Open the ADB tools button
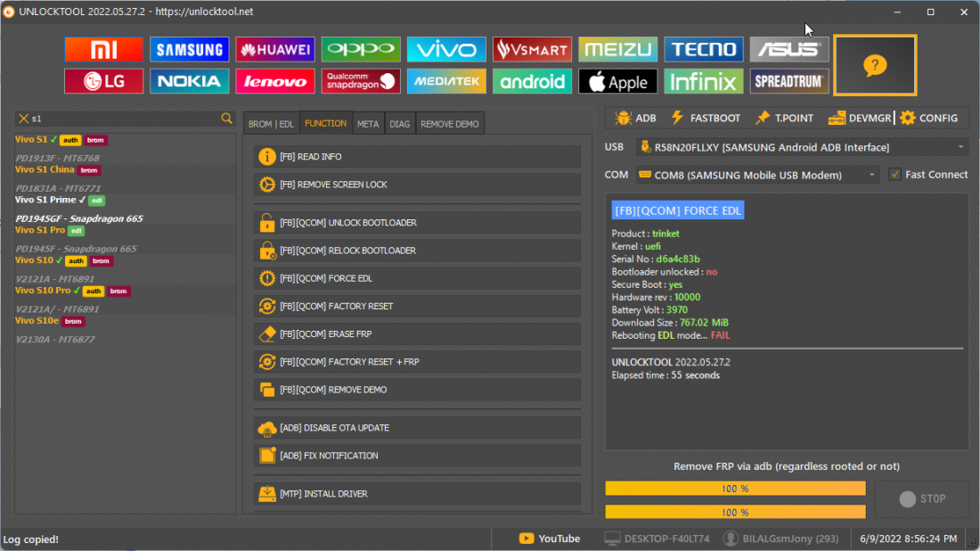 635,118
